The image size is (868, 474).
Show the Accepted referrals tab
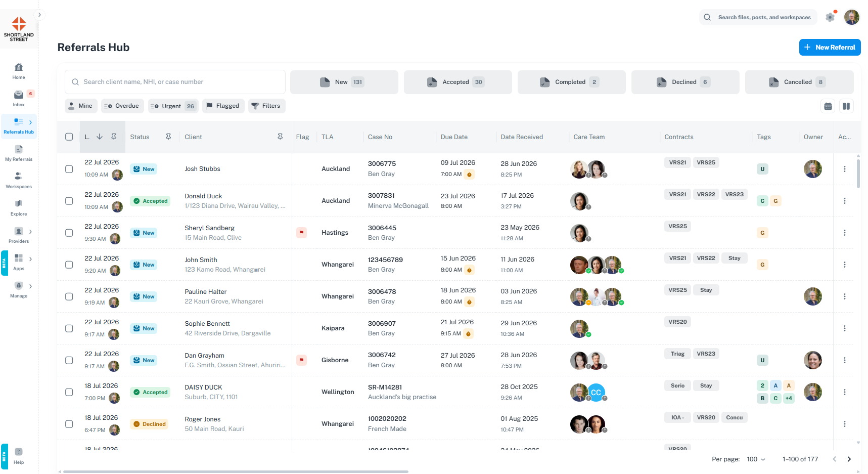click(458, 82)
